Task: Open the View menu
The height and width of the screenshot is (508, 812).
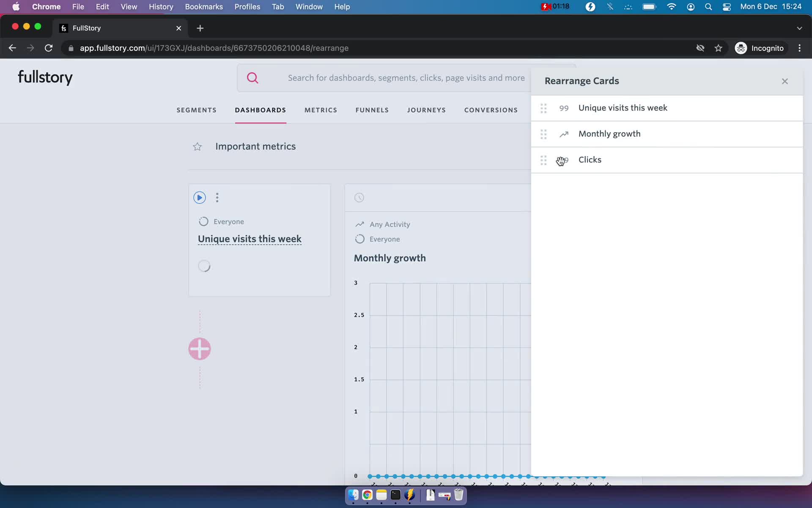Action: pos(129,7)
